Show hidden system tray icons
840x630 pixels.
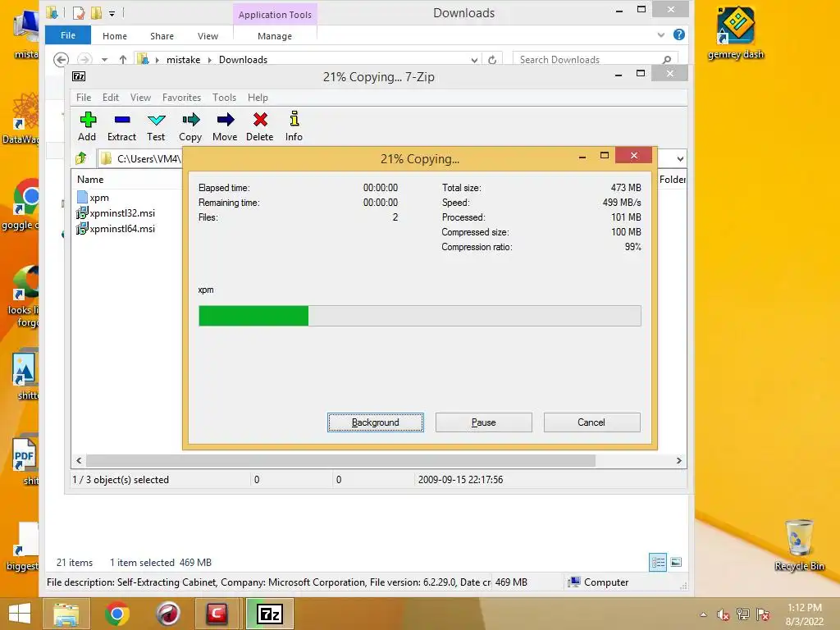[x=703, y=614]
